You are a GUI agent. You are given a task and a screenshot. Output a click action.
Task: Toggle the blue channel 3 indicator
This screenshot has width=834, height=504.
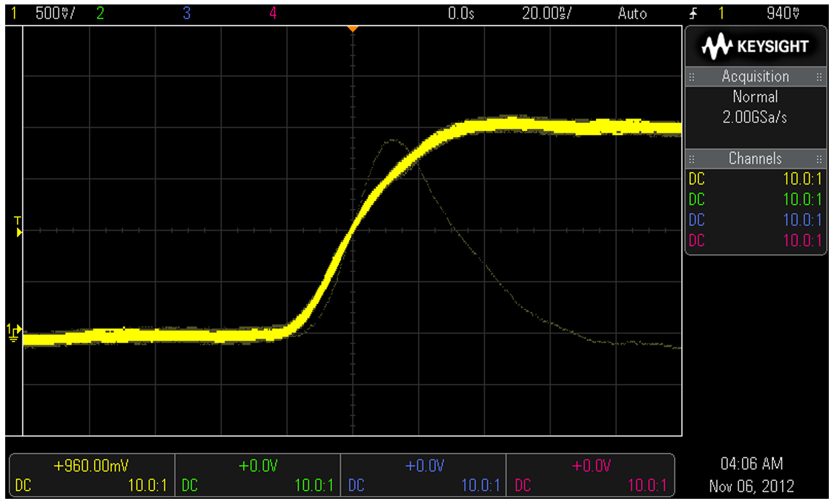coord(186,13)
